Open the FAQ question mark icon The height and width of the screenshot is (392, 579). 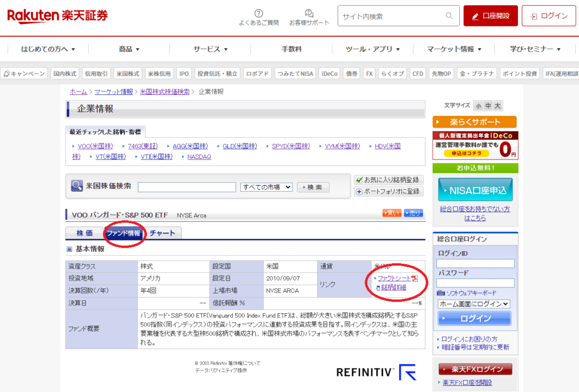pyautogui.click(x=259, y=14)
